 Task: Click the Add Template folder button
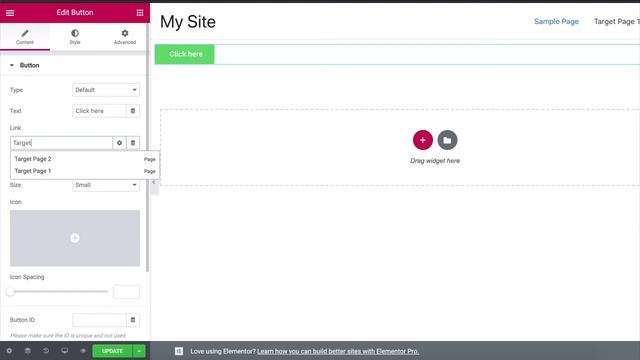pyautogui.click(x=447, y=140)
